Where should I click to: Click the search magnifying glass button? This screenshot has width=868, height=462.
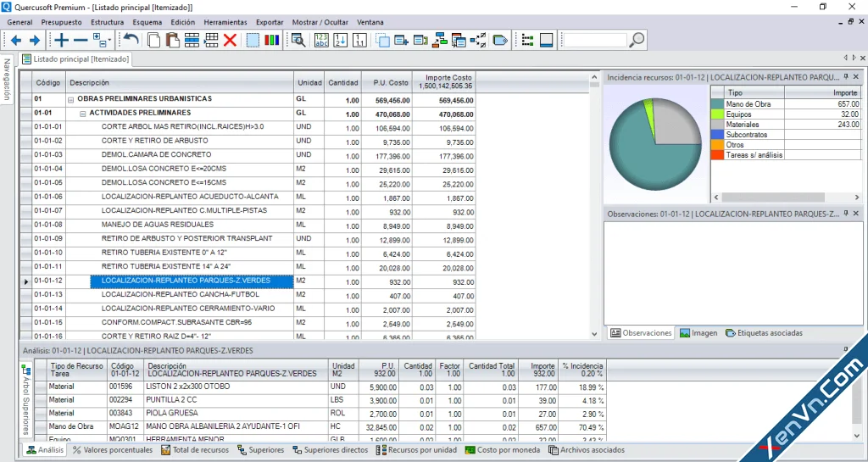[637, 40]
